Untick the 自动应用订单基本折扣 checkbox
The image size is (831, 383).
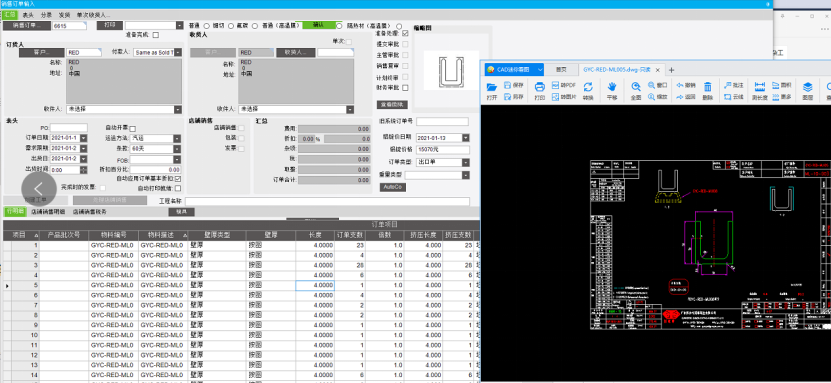[178, 179]
